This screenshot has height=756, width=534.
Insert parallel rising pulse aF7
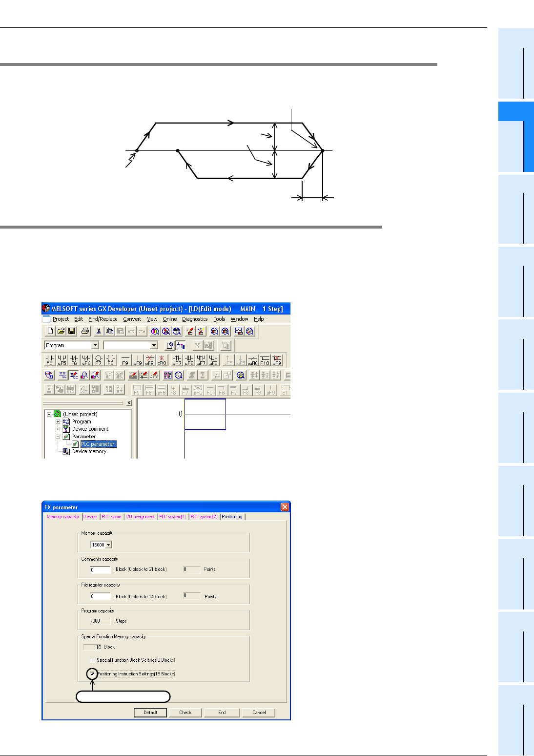click(201, 360)
